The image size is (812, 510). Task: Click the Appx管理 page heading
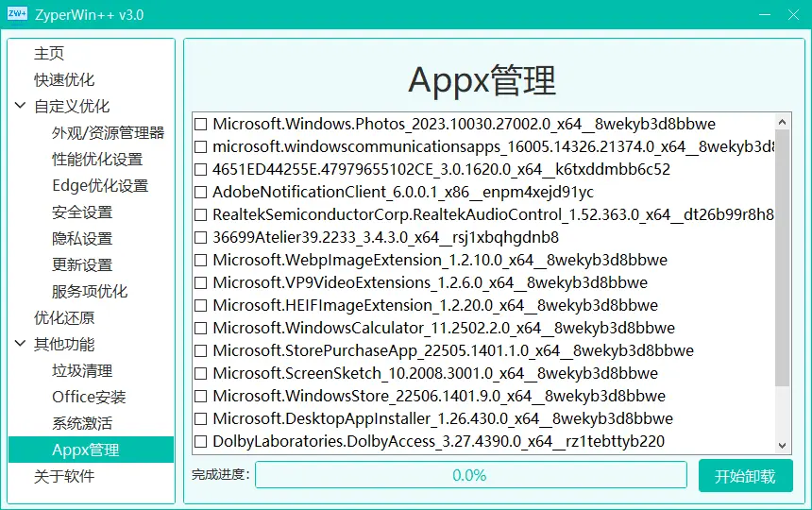click(x=482, y=81)
